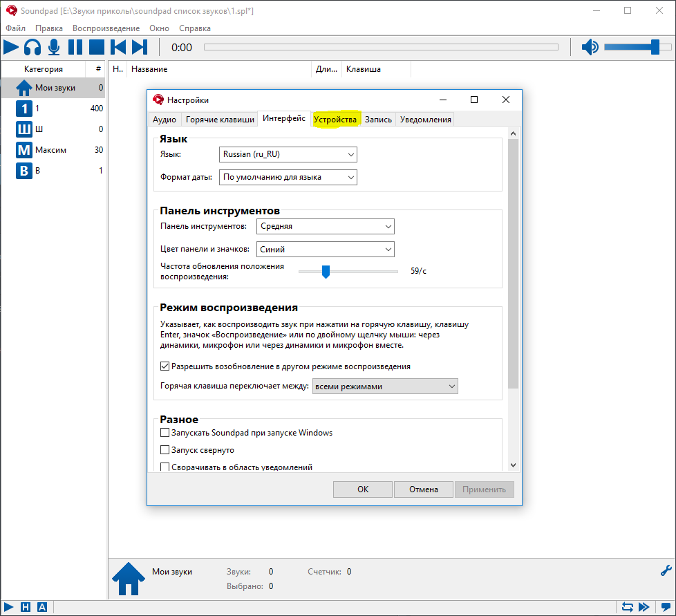This screenshot has width=676, height=616.
Task: Toggle the loop icon in status bar
Action: pos(628,608)
